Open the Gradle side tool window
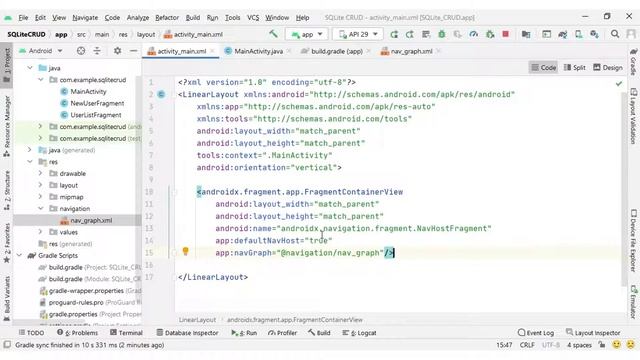This screenshot has width=640, height=360. (633, 62)
